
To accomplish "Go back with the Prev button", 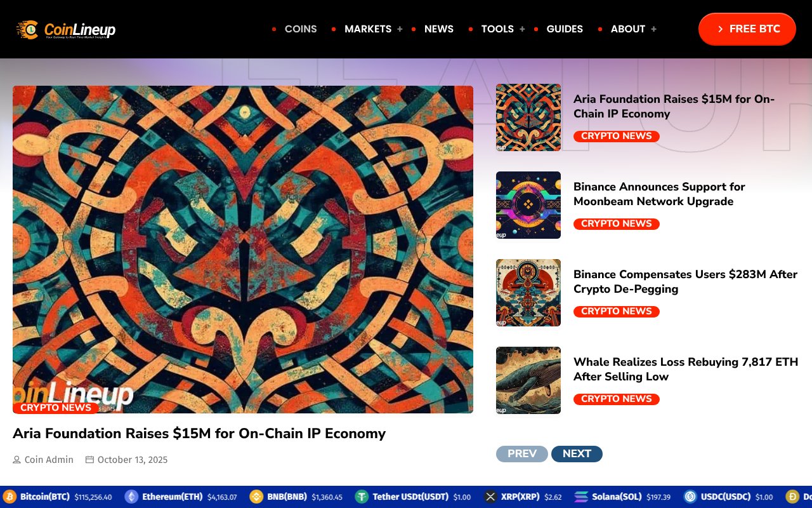I will click(522, 454).
